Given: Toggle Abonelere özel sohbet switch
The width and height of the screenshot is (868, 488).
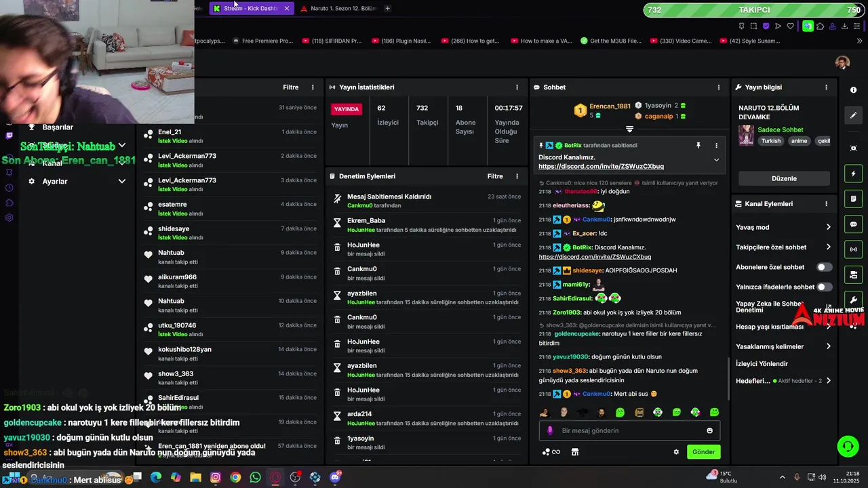Looking at the screenshot, I should tap(824, 267).
